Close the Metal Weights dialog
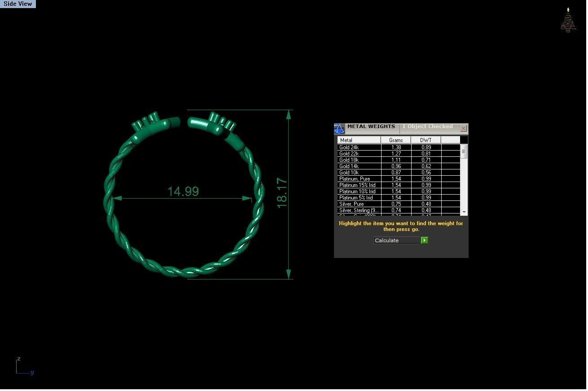The height and width of the screenshot is (391, 588). (x=463, y=129)
